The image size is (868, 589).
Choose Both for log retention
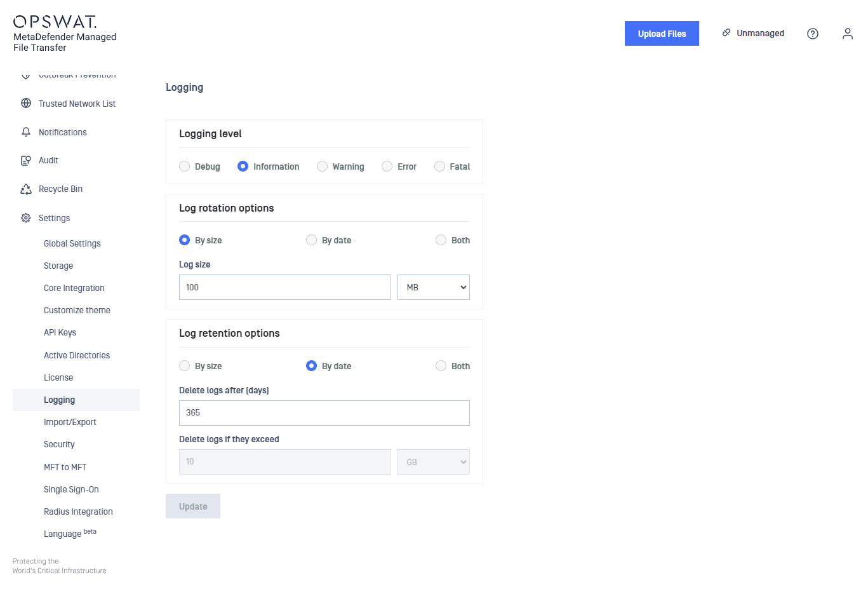[x=441, y=365]
